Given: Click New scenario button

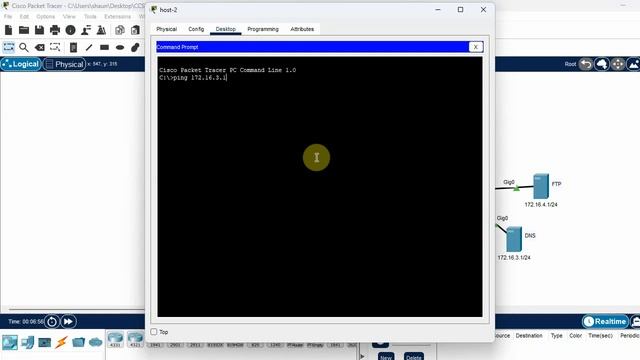Looking at the screenshot, I should (386, 357).
